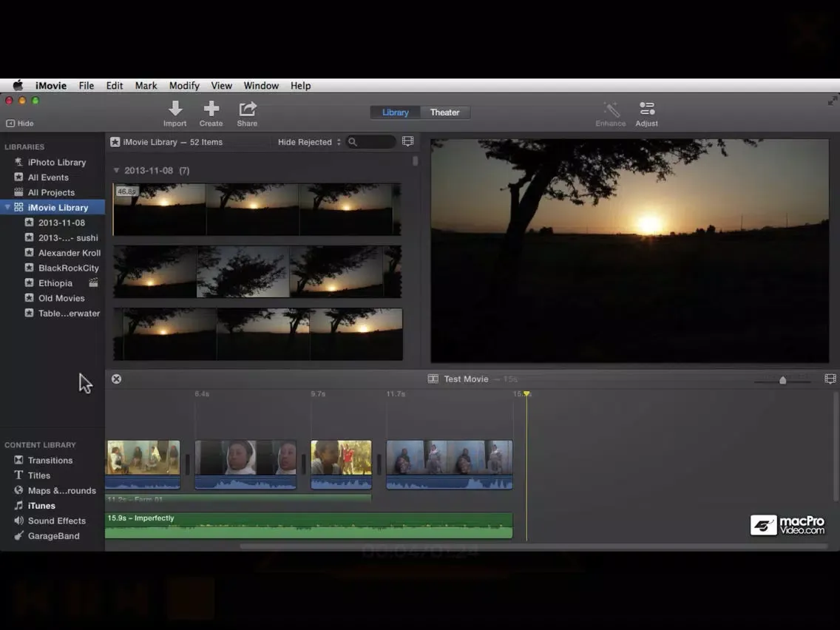The width and height of the screenshot is (840, 630).
Task: Select the Farm 01 audio track
Action: click(x=238, y=498)
